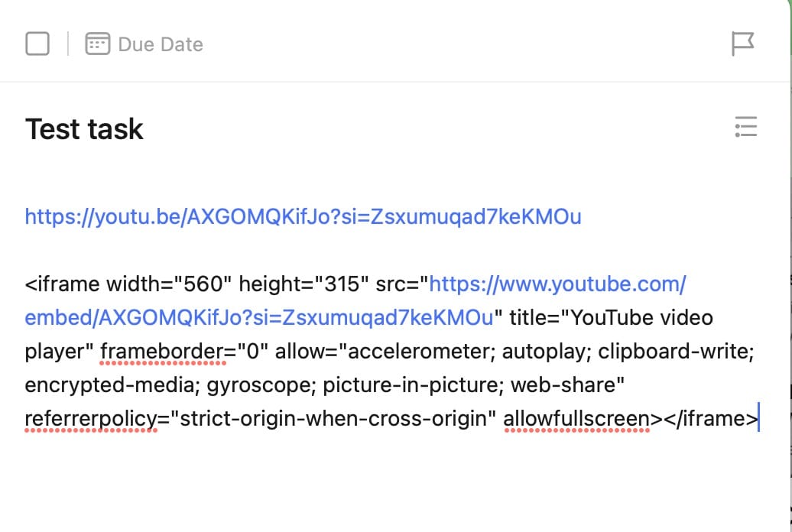Image resolution: width=792 pixels, height=532 pixels.
Task: Open the youtu.be short link
Action: coord(303,217)
